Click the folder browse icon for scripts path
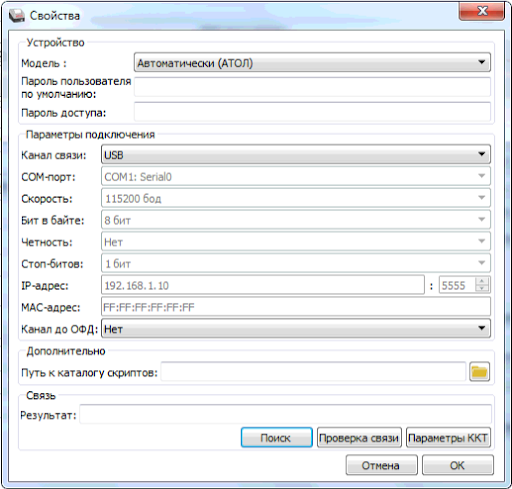512x489 pixels. [x=479, y=372]
